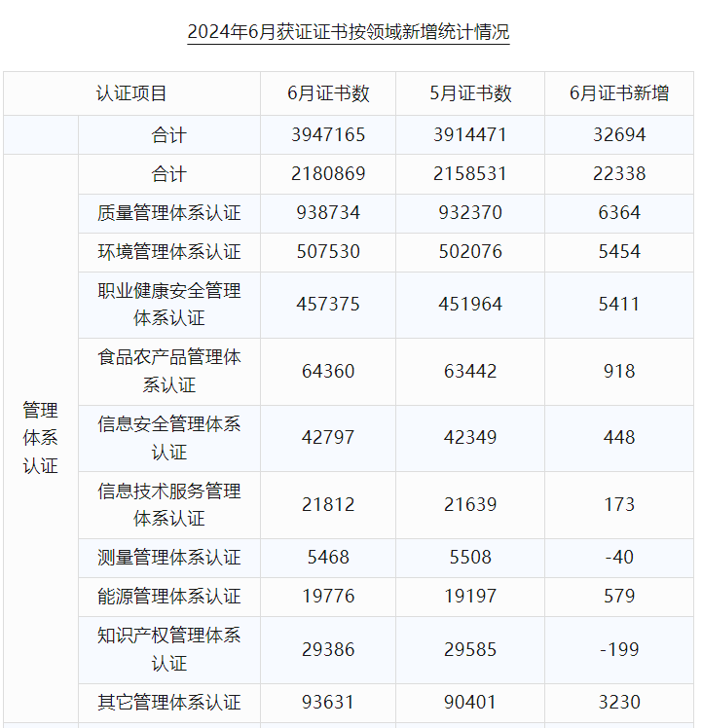
Task: Select the '知识产权管理体系认证' row label
Action: tap(169, 649)
